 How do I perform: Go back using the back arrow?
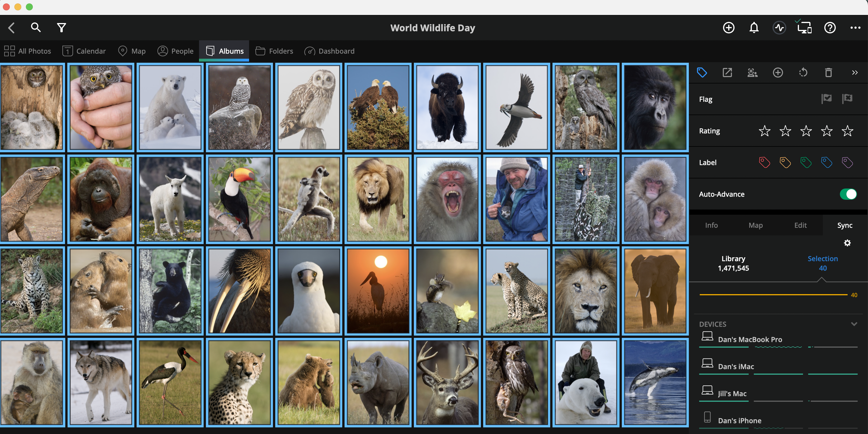point(12,28)
